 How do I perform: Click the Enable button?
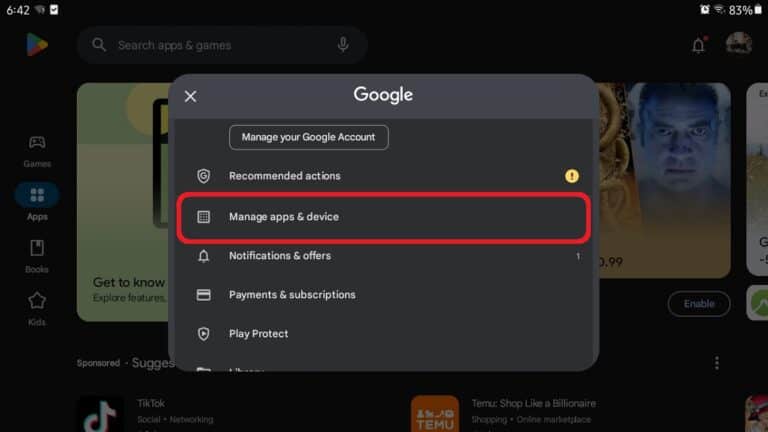click(699, 304)
